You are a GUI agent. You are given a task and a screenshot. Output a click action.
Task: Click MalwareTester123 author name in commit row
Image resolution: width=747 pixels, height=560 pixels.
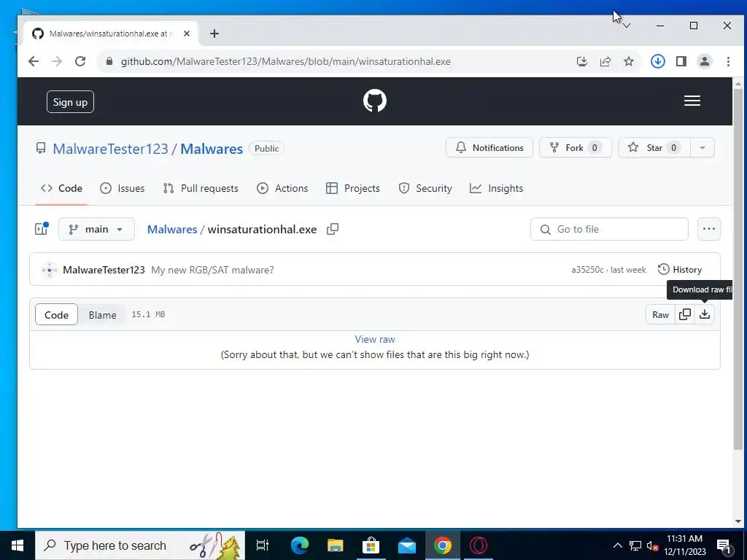coord(104,270)
